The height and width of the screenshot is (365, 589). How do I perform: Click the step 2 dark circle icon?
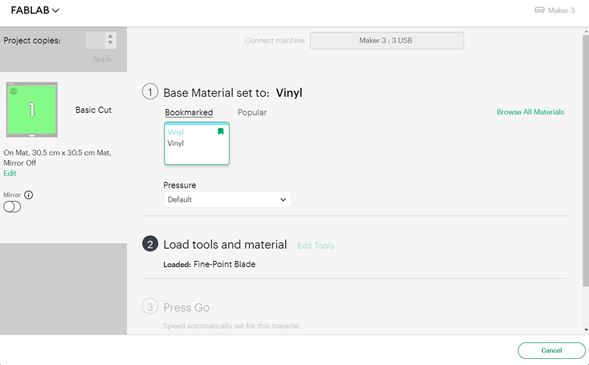(x=150, y=244)
